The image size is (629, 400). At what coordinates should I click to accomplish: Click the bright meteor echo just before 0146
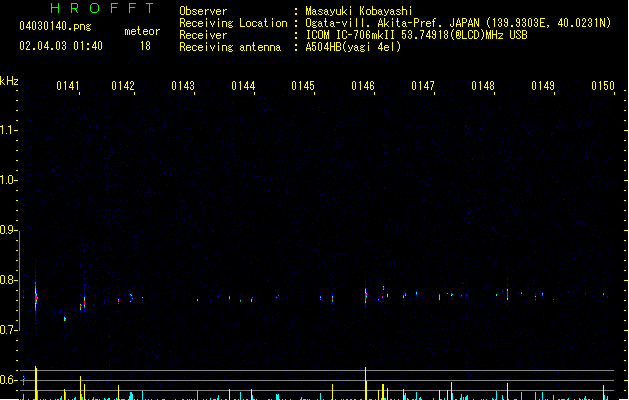(365, 296)
